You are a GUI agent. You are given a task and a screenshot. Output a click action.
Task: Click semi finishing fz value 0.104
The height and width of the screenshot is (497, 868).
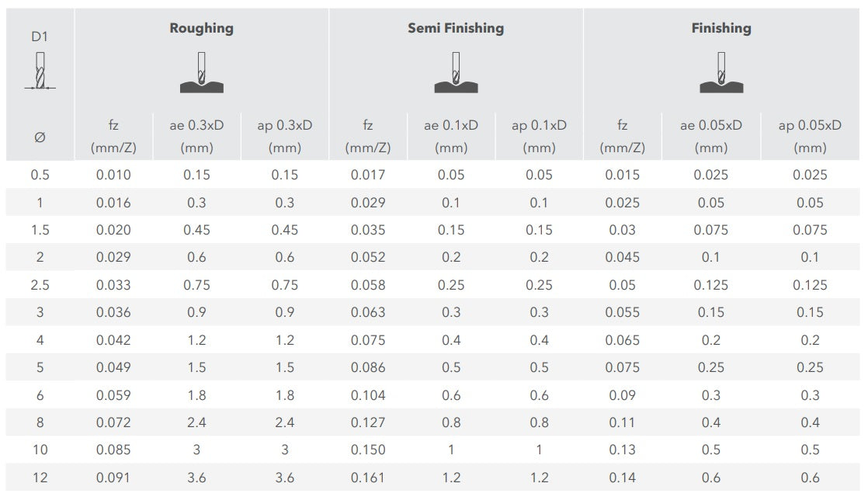[x=368, y=395]
